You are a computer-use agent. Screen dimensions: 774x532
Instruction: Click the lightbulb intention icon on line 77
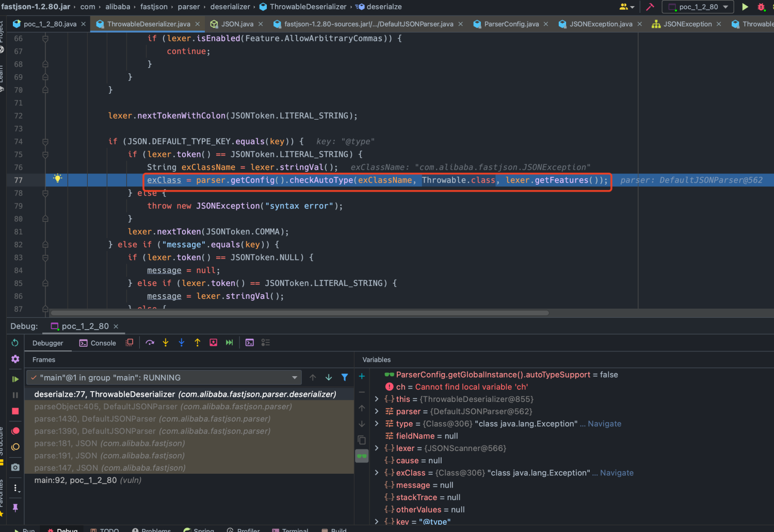[58, 179]
